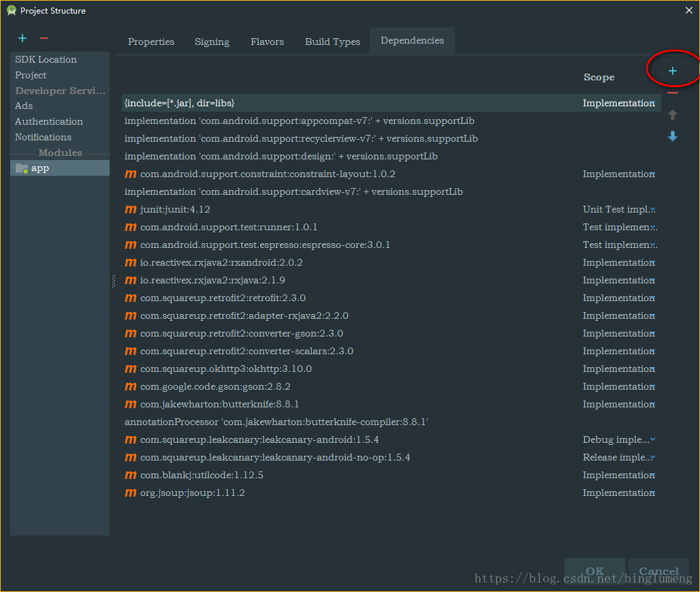Click the maven icon beside constraint-layout:1.0.2
This screenshot has height=592, width=700.
(x=130, y=174)
